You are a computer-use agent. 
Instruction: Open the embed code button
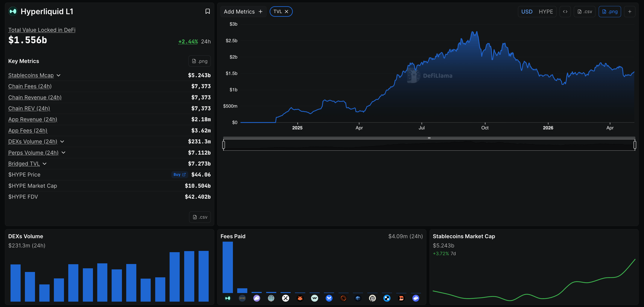[x=565, y=12]
